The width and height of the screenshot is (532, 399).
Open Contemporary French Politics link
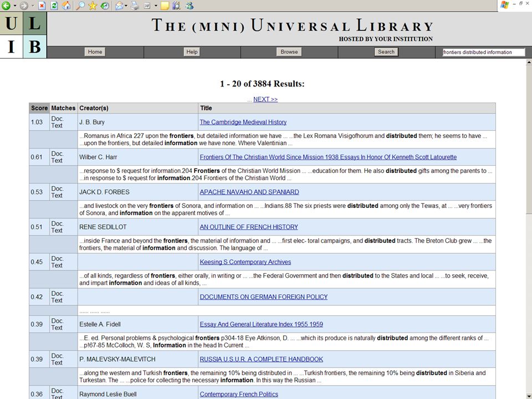pos(239,394)
